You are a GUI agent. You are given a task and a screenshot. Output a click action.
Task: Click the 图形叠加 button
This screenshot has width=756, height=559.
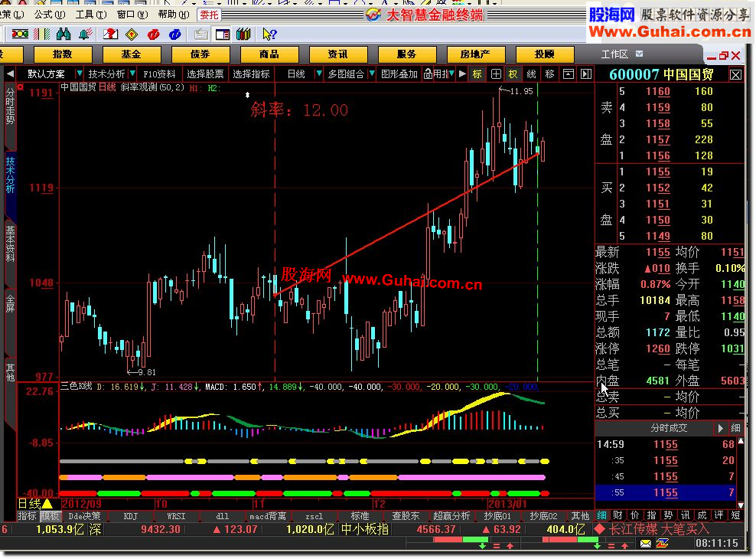coord(399,74)
